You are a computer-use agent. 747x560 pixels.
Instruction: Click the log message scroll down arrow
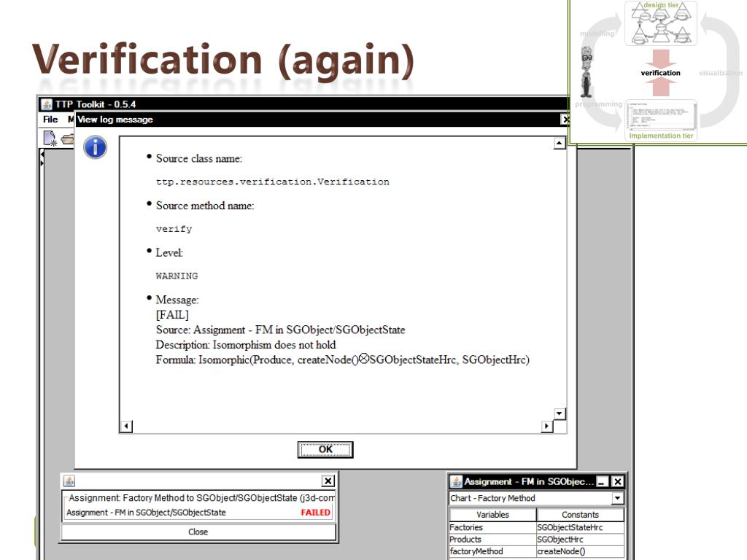560,413
